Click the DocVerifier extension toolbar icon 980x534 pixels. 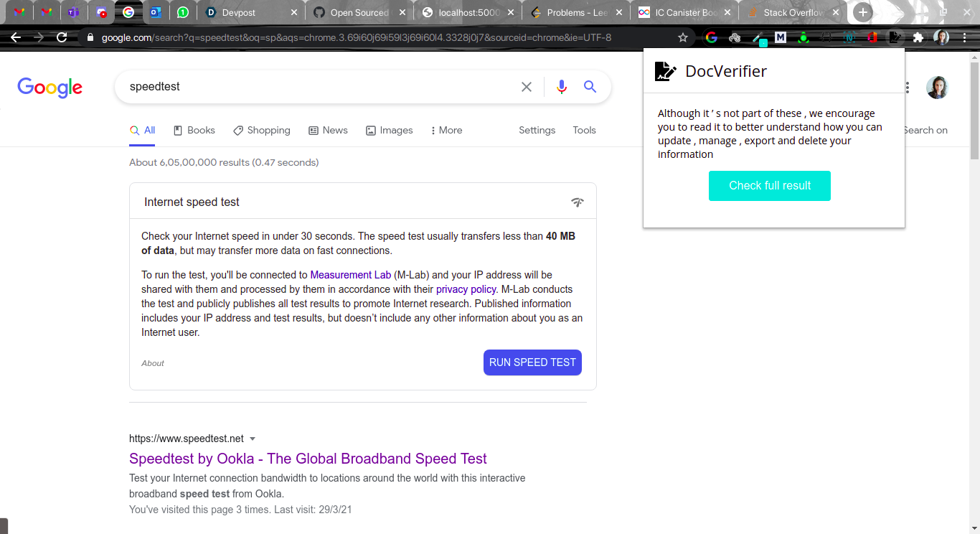895,37
